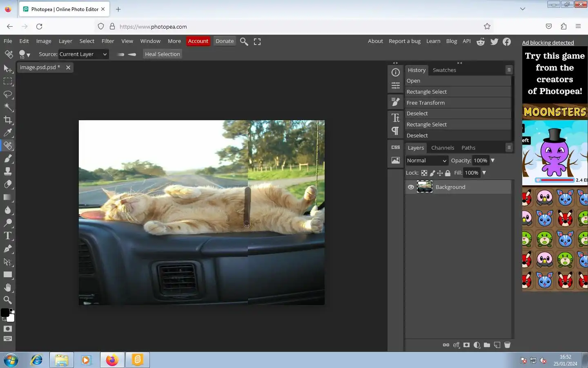588x368 pixels.
Task: Open the Filter menu
Action: [x=108, y=41]
